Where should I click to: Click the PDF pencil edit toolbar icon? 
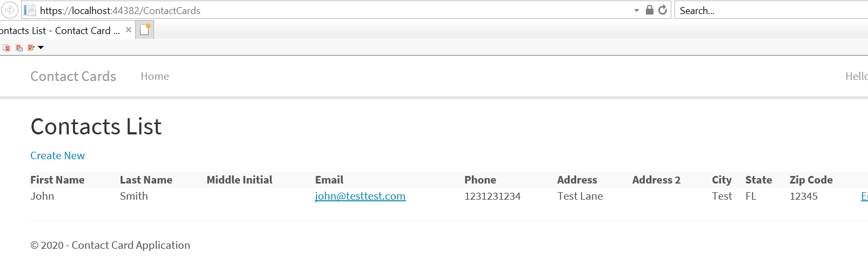pos(31,48)
